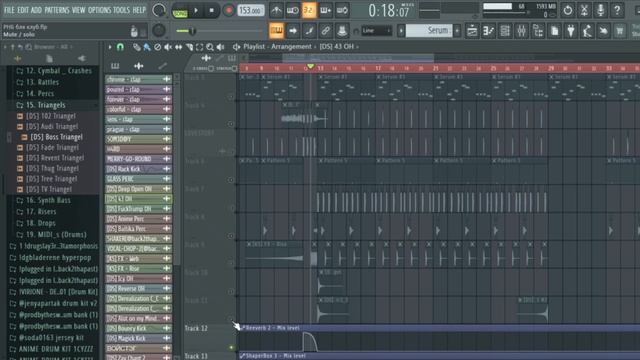This screenshot has width=640, height=360.
Task: Toggle typing keyboard to piano
Action: (x=276, y=31)
